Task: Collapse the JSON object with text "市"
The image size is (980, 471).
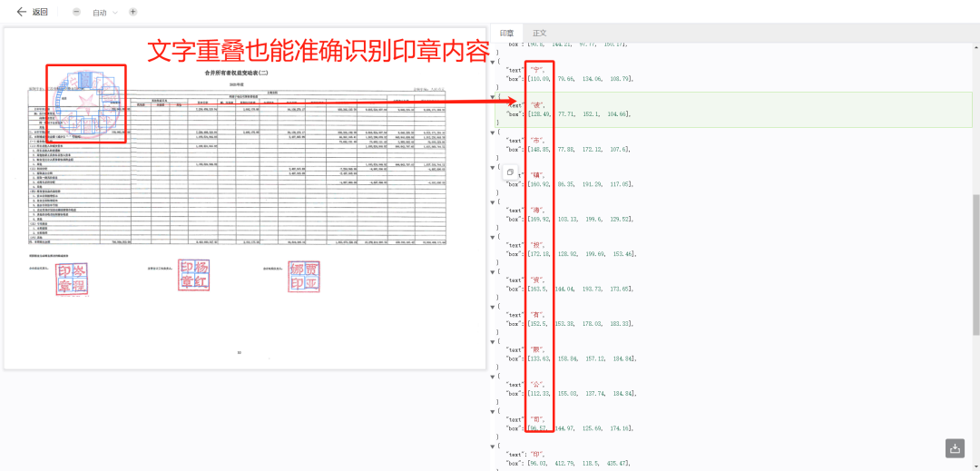Action: point(494,132)
